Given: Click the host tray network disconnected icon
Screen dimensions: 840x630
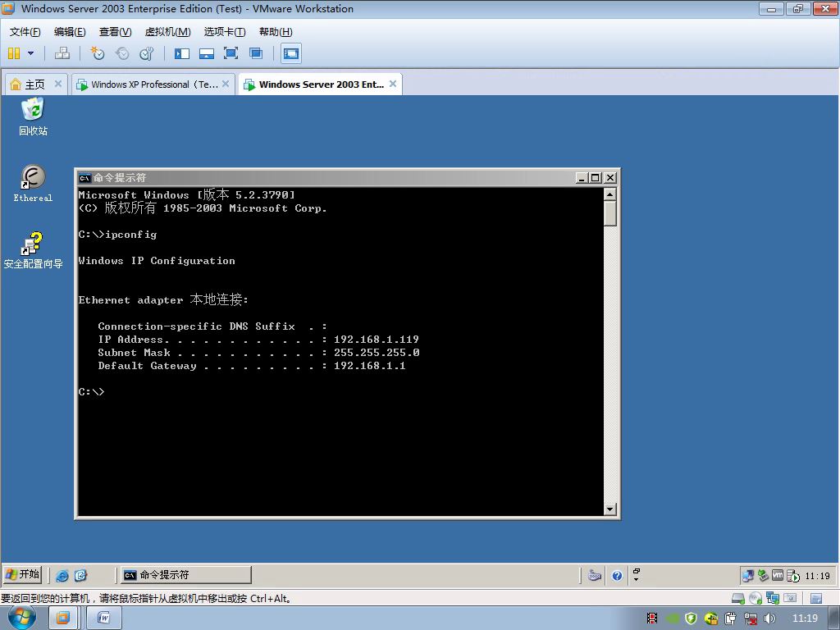Looking at the screenshot, I should click(x=751, y=619).
